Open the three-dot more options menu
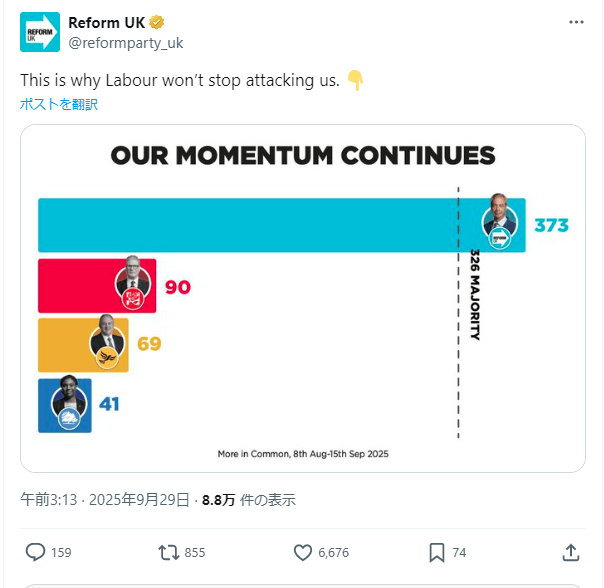The height and width of the screenshot is (588, 604). [x=576, y=22]
